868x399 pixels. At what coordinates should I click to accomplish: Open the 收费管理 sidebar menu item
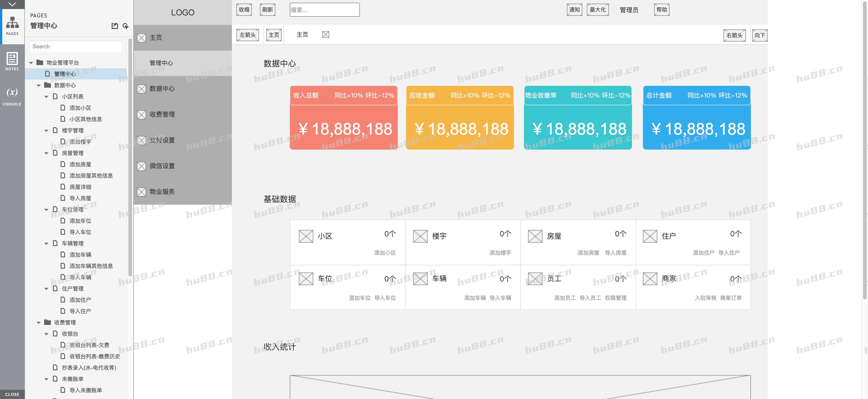click(x=162, y=115)
